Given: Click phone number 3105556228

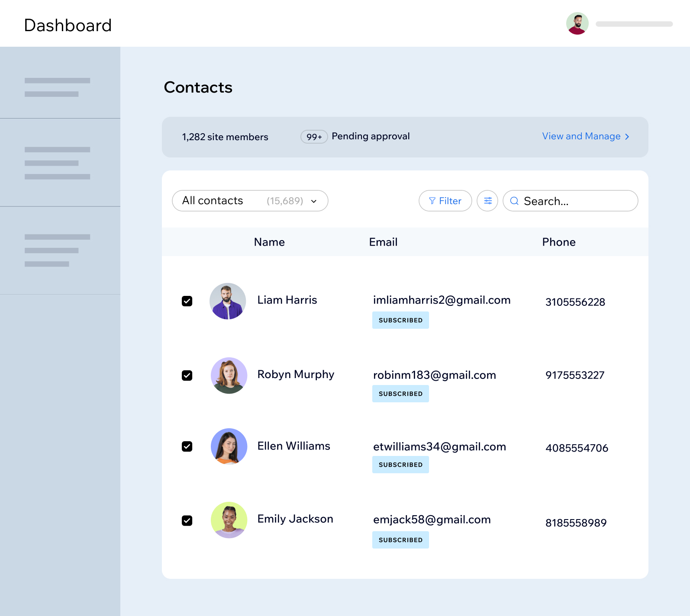Looking at the screenshot, I should pyautogui.click(x=575, y=302).
